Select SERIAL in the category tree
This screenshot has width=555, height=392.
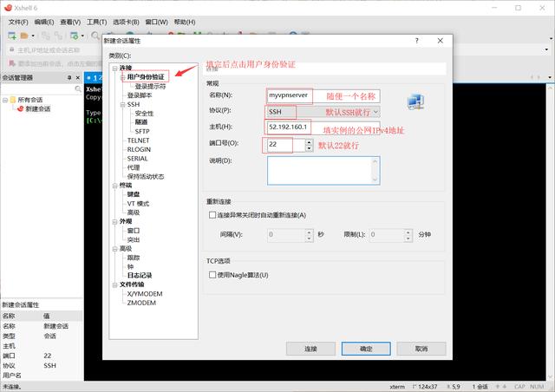pos(137,159)
